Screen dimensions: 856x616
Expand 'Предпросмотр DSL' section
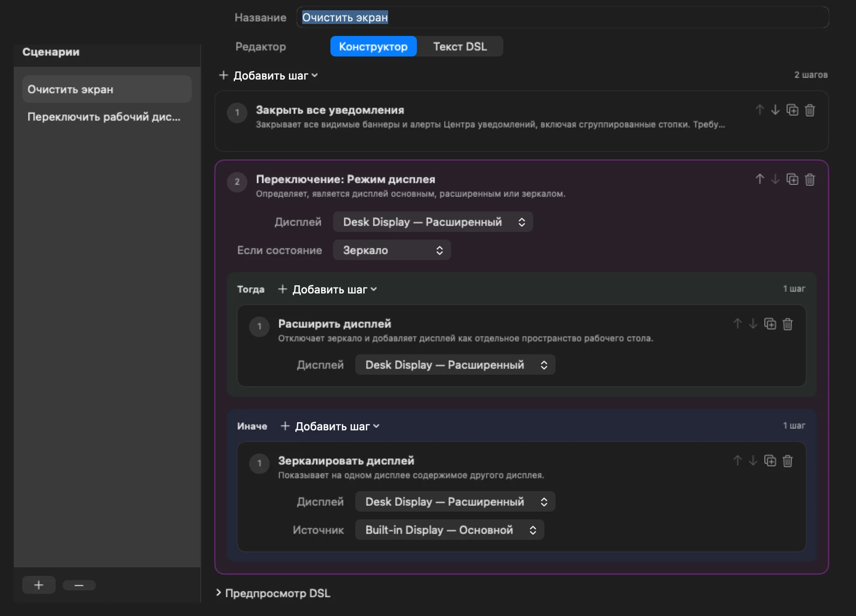[x=273, y=593]
